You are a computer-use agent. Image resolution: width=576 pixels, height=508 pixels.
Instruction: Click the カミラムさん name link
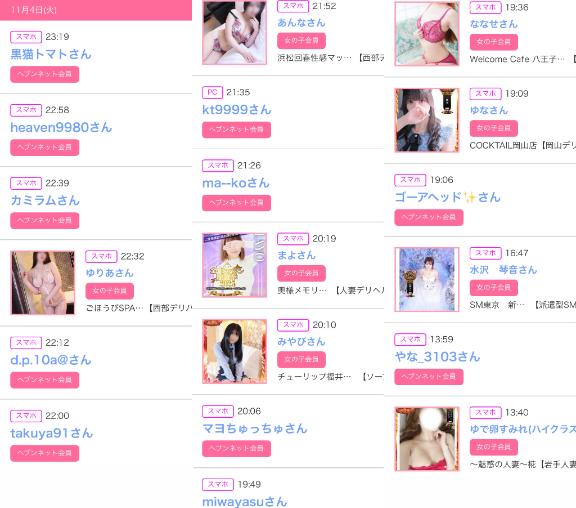(45, 200)
